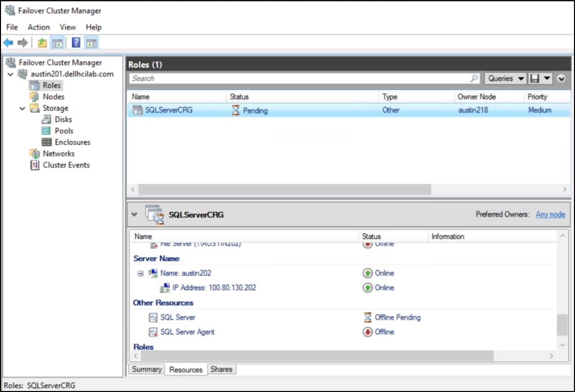Open Pools under Storage
The width and height of the screenshot is (575, 392).
pos(64,131)
